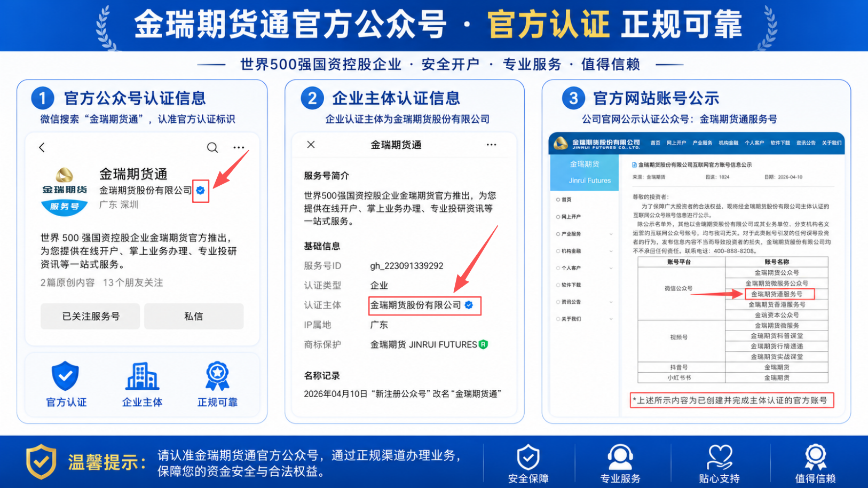Open the three-dot menu beside the magnifier icon
868x488 pixels.
point(239,147)
